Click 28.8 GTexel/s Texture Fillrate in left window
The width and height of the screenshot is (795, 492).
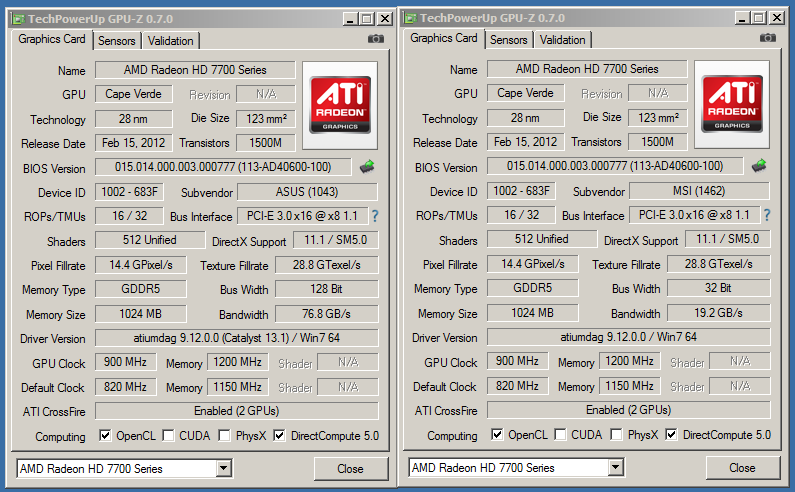click(327, 265)
